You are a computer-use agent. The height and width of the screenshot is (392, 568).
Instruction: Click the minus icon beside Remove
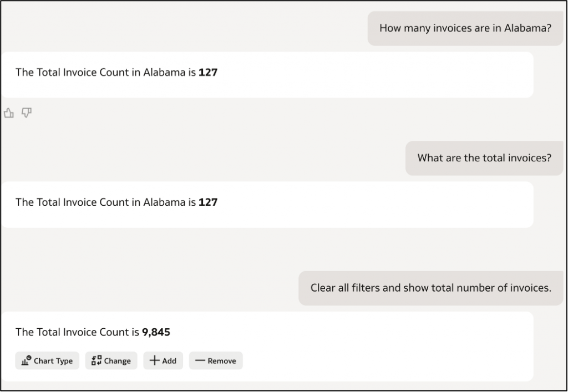pos(200,361)
